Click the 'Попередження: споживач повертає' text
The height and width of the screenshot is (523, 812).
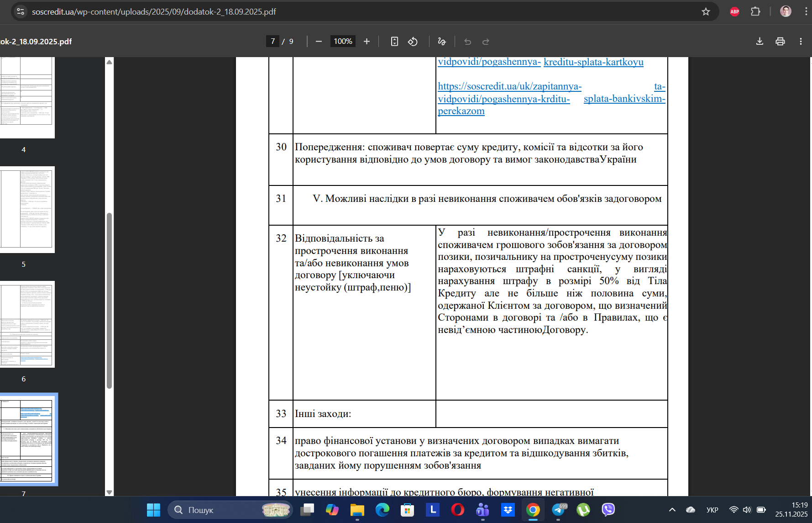tap(469, 153)
